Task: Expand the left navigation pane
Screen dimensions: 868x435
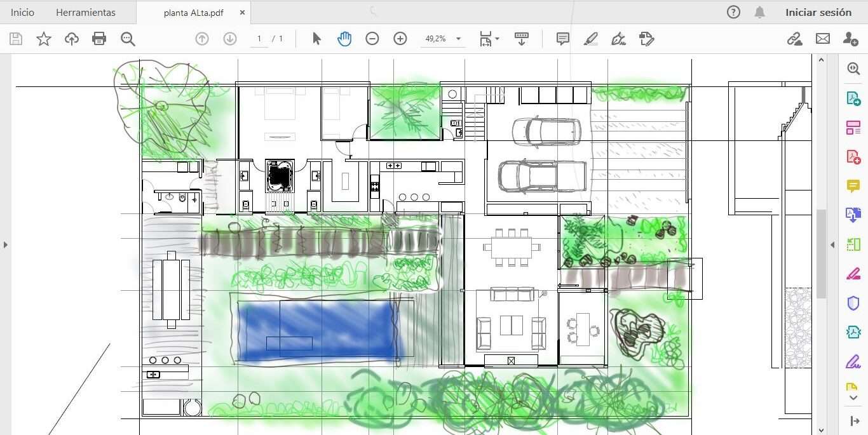Action: [x=5, y=244]
